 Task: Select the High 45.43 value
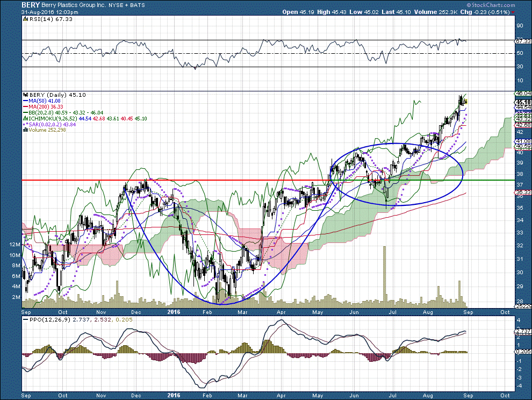coord(332,12)
